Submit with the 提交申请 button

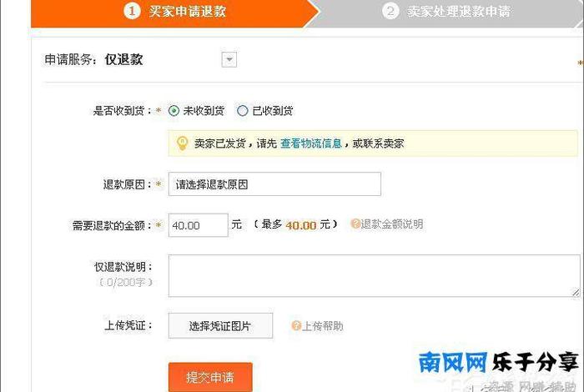point(210,377)
